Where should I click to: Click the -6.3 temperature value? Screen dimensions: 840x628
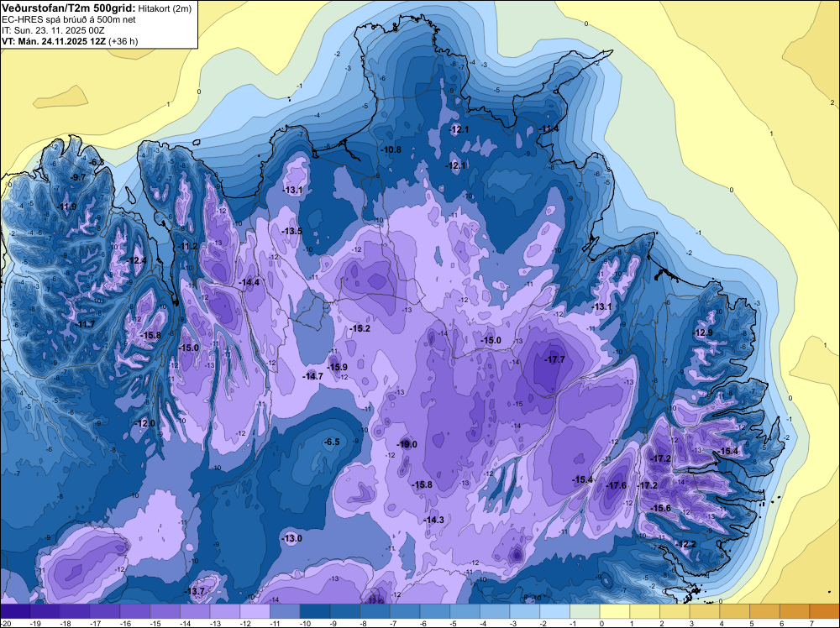(x=96, y=162)
